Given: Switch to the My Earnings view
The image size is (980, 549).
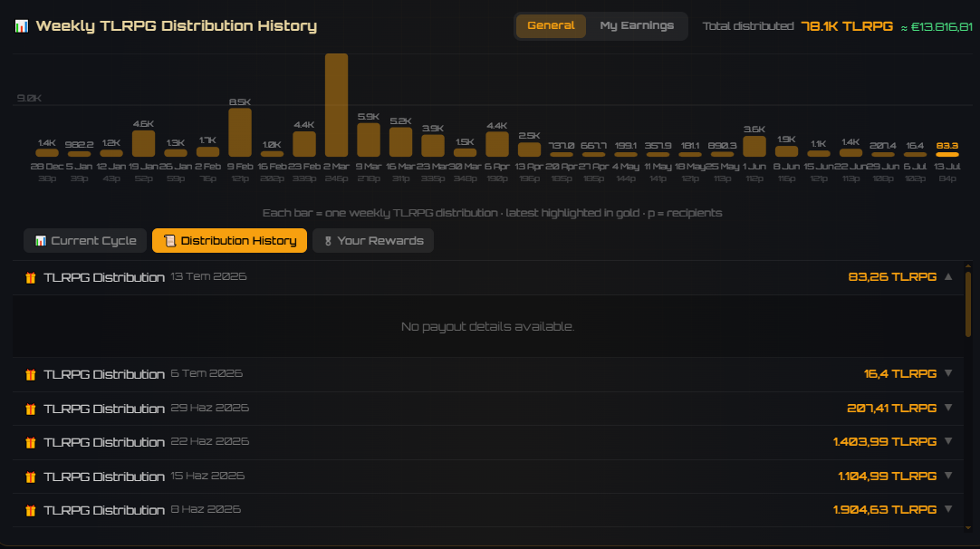Looking at the screenshot, I should (636, 25).
